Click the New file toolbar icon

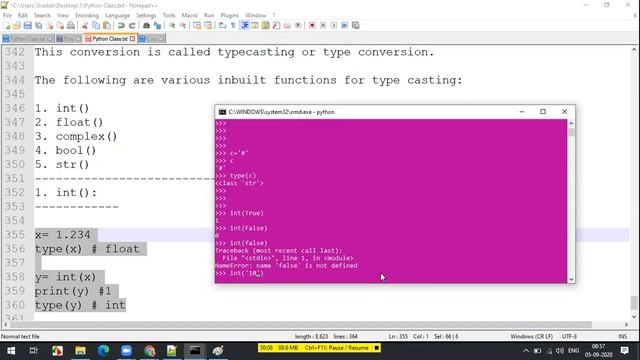(x=7, y=26)
